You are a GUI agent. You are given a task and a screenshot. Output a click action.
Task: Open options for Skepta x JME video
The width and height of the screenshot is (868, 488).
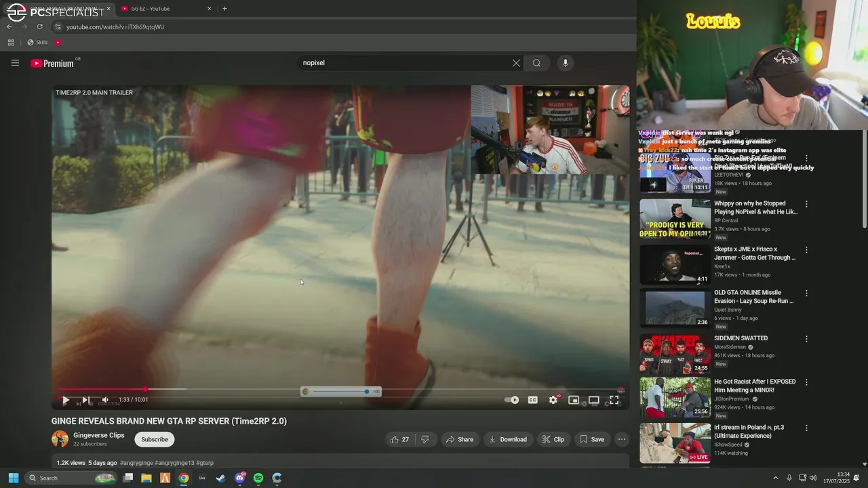click(806, 250)
